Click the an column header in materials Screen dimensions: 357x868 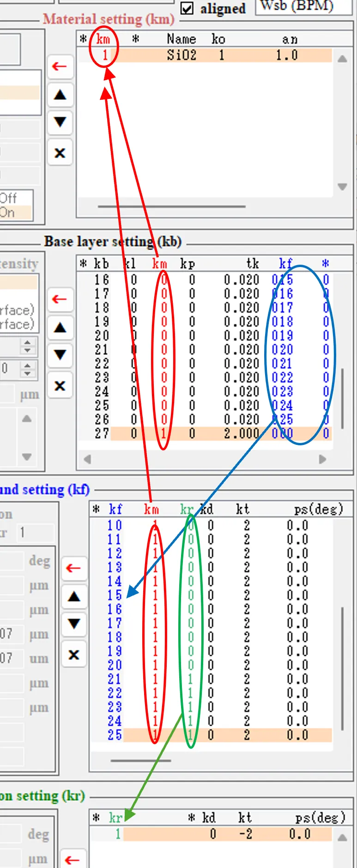[290, 39]
